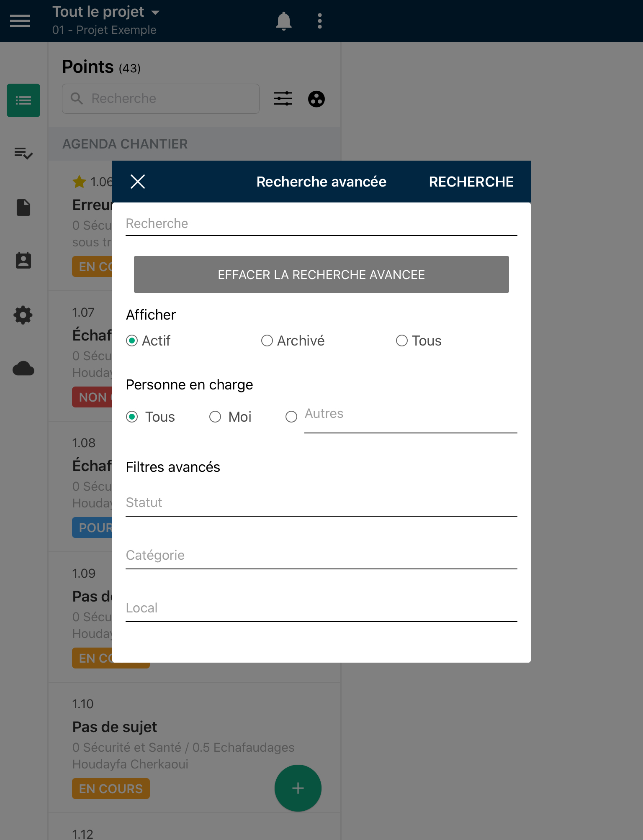This screenshot has width=643, height=840.
Task: Click the star on point 1.06
Action: click(x=79, y=182)
